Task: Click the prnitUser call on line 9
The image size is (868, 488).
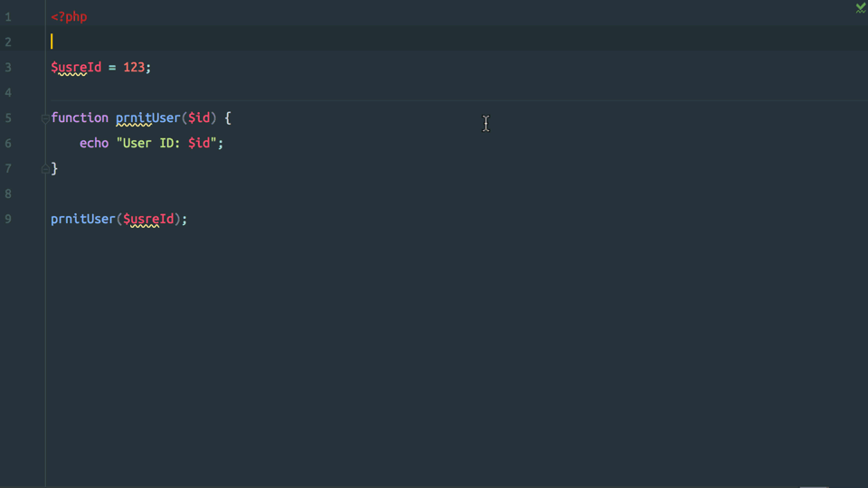Action: [x=83, y=219]
